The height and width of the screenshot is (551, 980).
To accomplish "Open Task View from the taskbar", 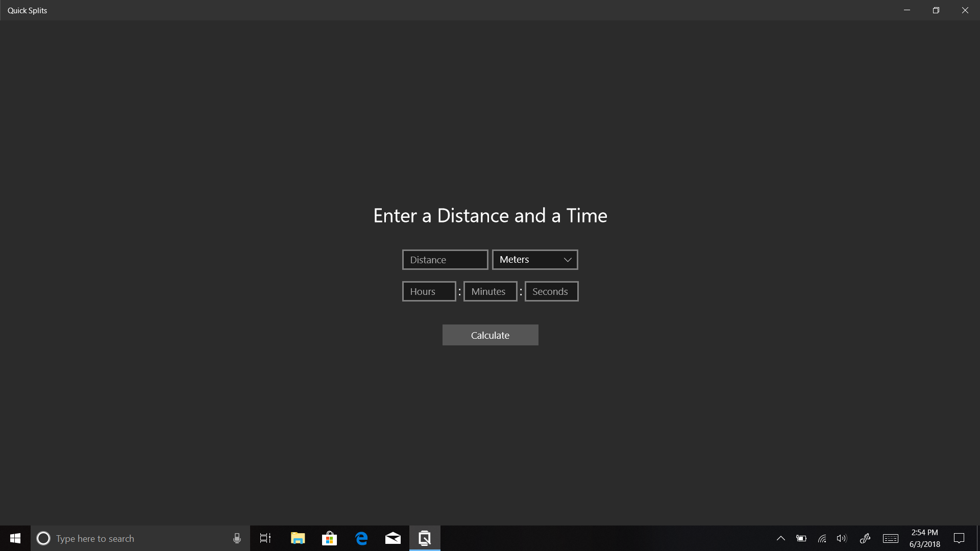I will 265,538.
